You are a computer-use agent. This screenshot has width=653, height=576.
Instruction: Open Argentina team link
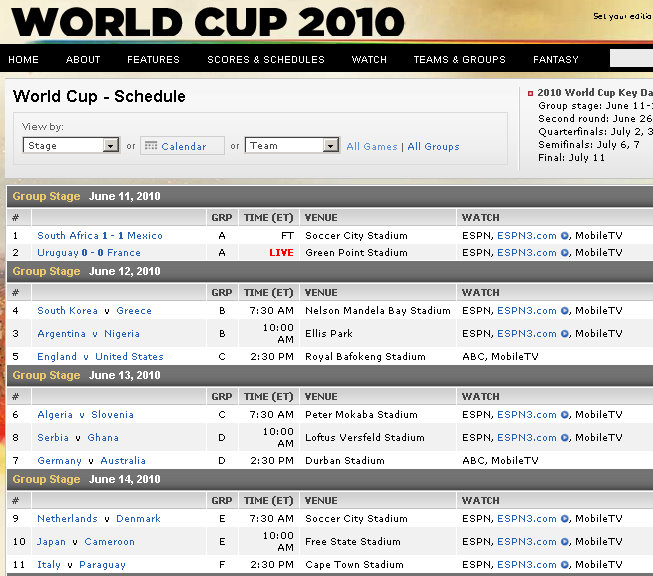coord(61,334)
